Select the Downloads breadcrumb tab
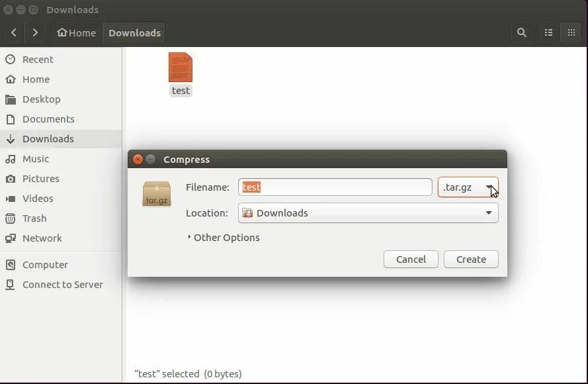588x384 pixels. coord(134,32)
